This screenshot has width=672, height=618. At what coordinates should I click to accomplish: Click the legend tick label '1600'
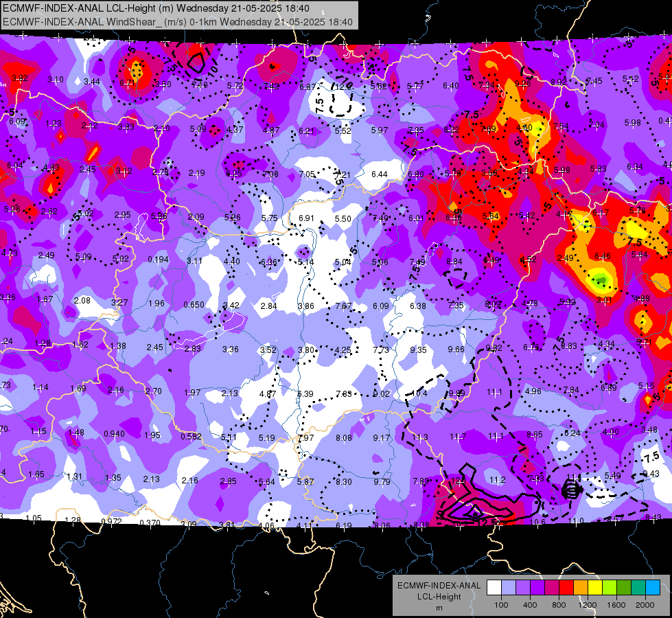616,605
